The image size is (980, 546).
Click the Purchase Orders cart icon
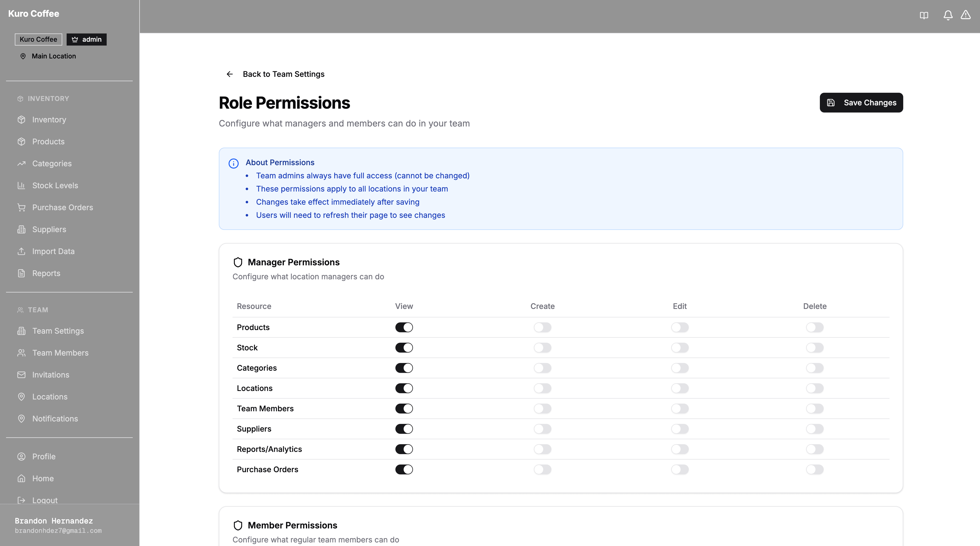21,207
